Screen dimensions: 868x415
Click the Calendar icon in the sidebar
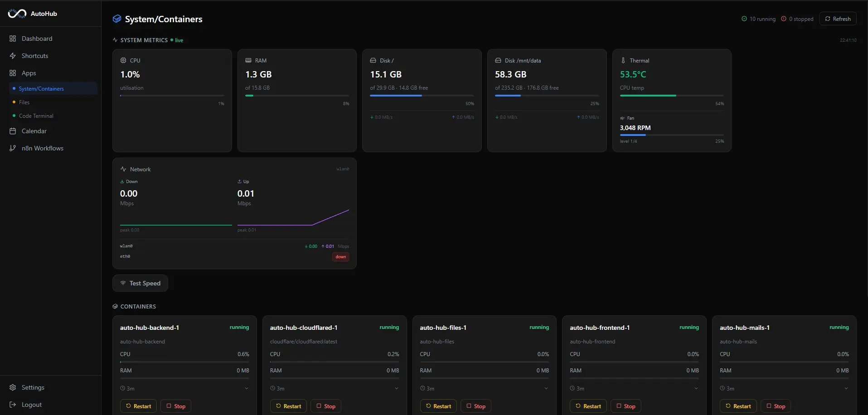13,131
